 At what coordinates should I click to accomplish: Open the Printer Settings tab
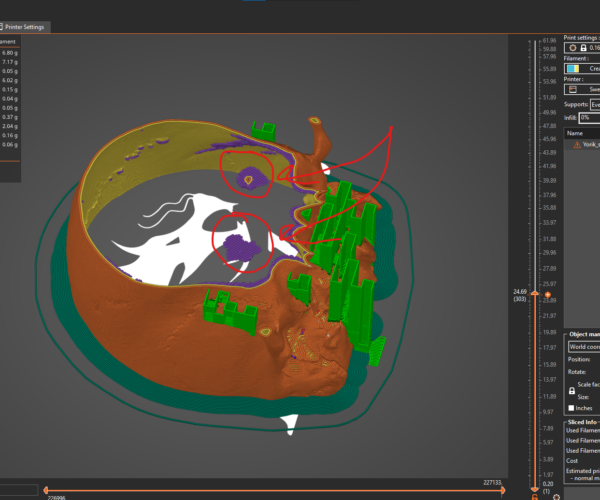click(x=28, y=26)
